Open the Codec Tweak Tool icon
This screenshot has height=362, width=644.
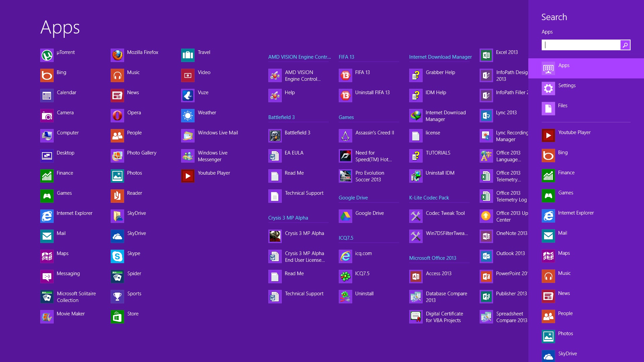click(416, 216)
